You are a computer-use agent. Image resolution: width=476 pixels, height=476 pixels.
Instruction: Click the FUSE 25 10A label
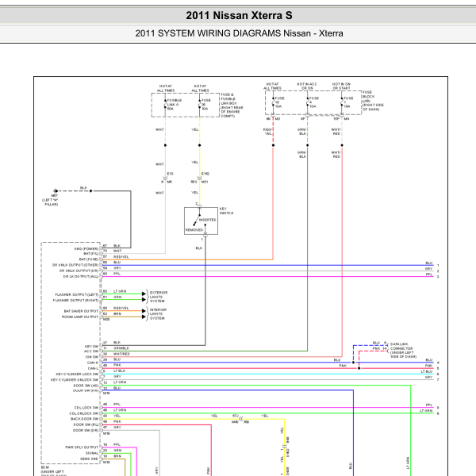(x=206, y=105)
